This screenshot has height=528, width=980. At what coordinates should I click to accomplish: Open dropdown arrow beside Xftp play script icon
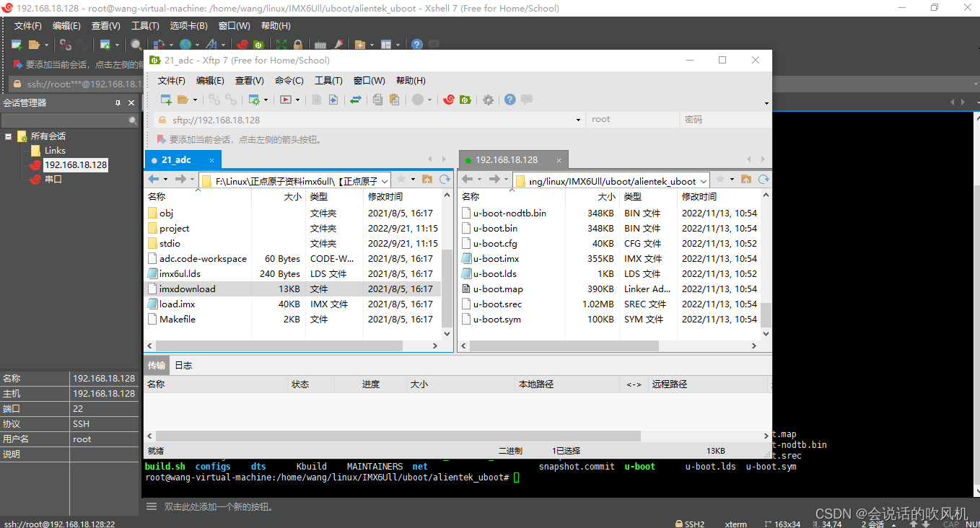pos(297,100)
